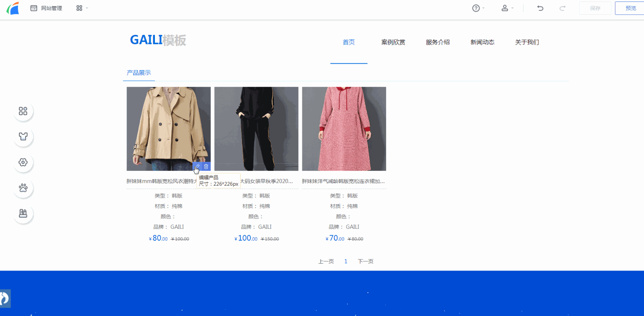Click the builder logo in top-left corner
Viewport: 644px width, 316px height.
tap(13, 8)
